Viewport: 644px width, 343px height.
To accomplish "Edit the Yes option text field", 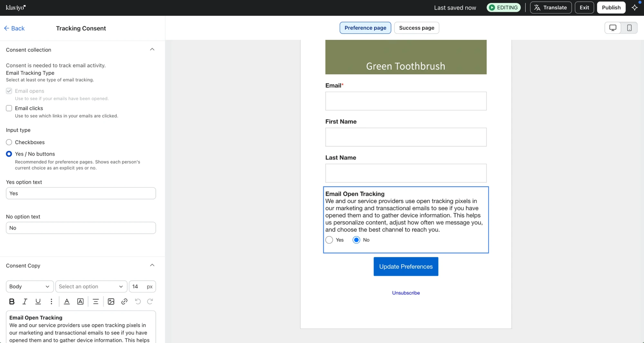I will click(81, 193).
